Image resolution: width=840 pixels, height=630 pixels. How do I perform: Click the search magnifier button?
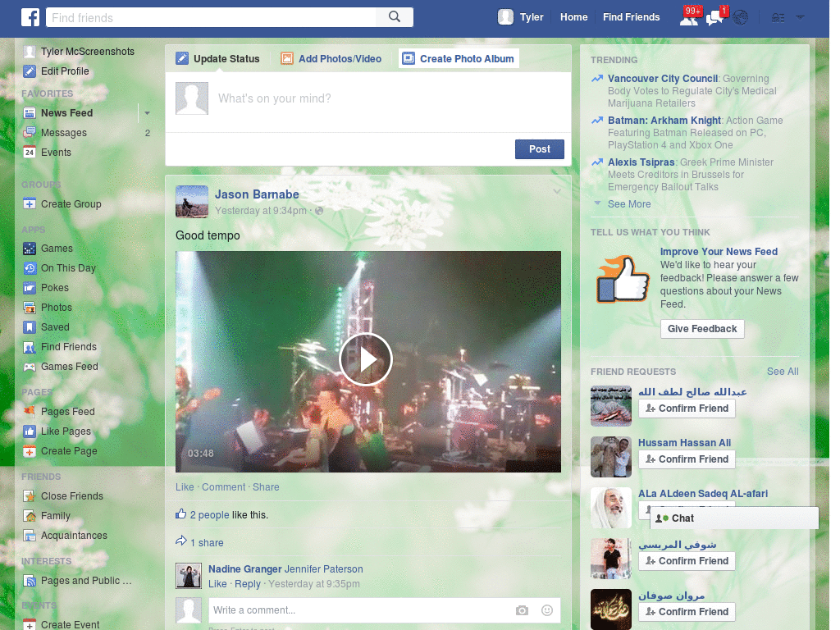395,17
